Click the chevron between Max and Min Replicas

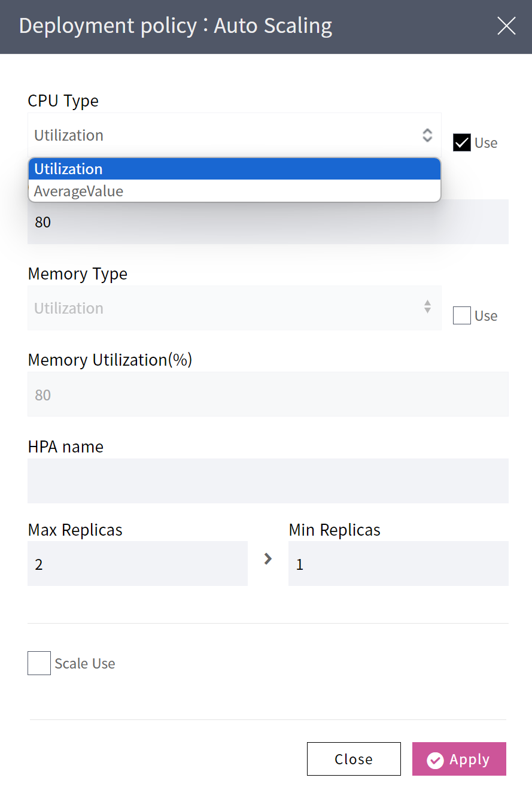point(268,559)
